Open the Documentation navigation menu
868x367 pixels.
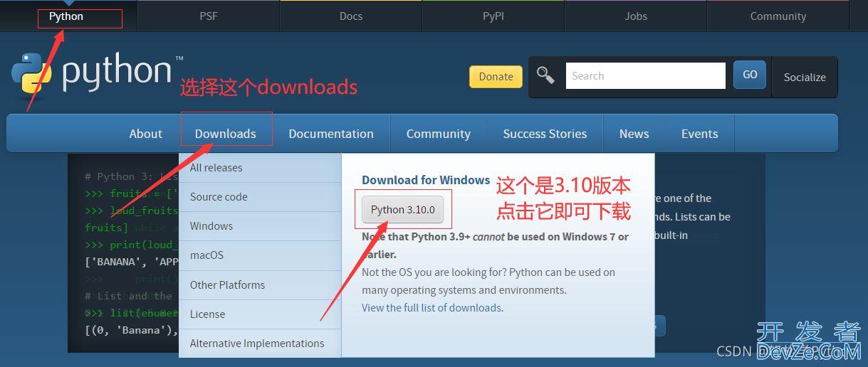(331, 134)
